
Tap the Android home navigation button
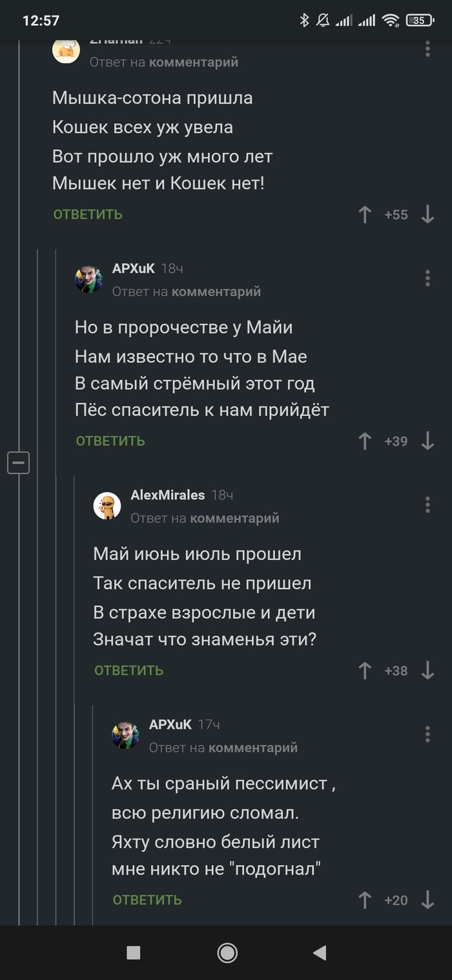(227, 952)
